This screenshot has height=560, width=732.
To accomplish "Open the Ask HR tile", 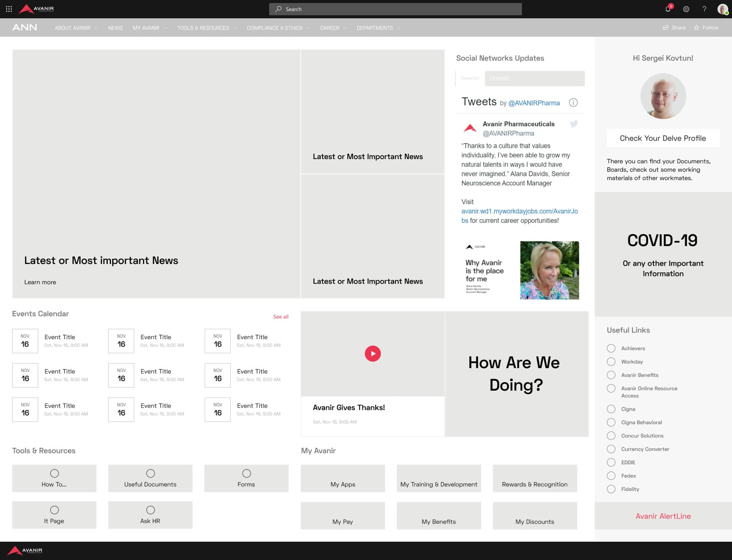I will pyautogui.click(x=151, y=515).
